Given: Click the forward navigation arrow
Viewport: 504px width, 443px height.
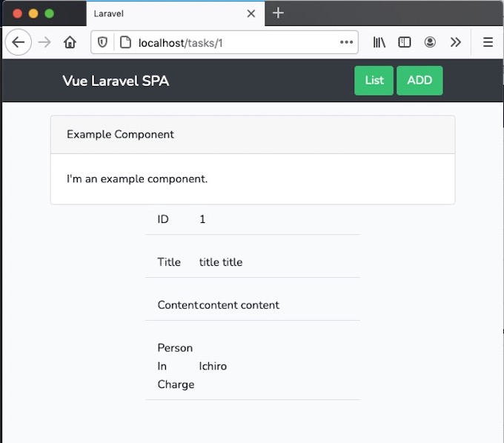Looking at the screenshot, I should (44, 42).
